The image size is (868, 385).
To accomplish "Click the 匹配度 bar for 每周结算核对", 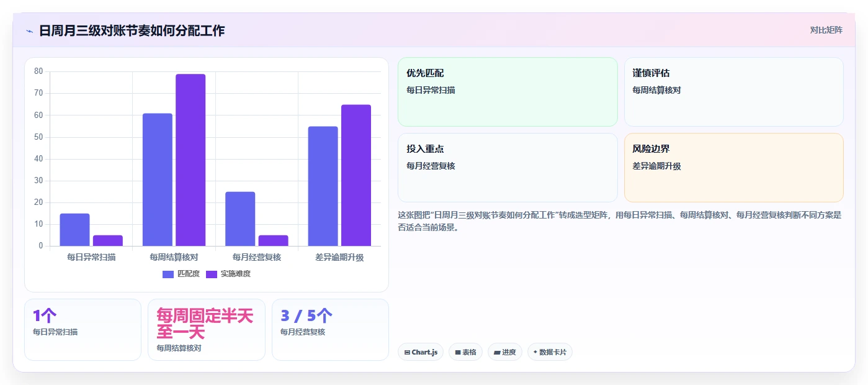I will click(158, 179).
